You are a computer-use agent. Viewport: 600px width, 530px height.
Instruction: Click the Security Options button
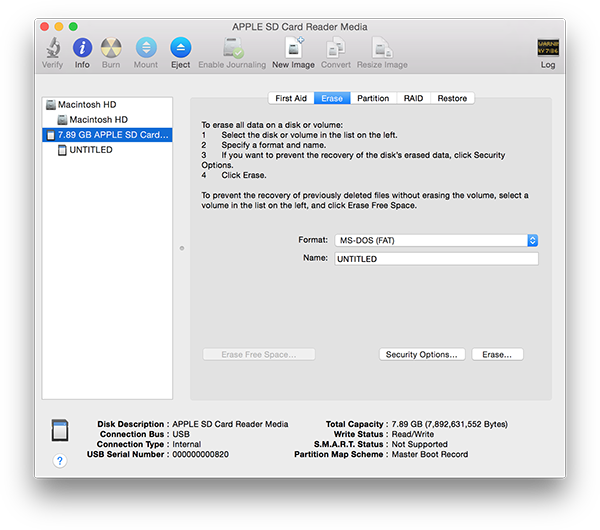(x=422, y=354)
